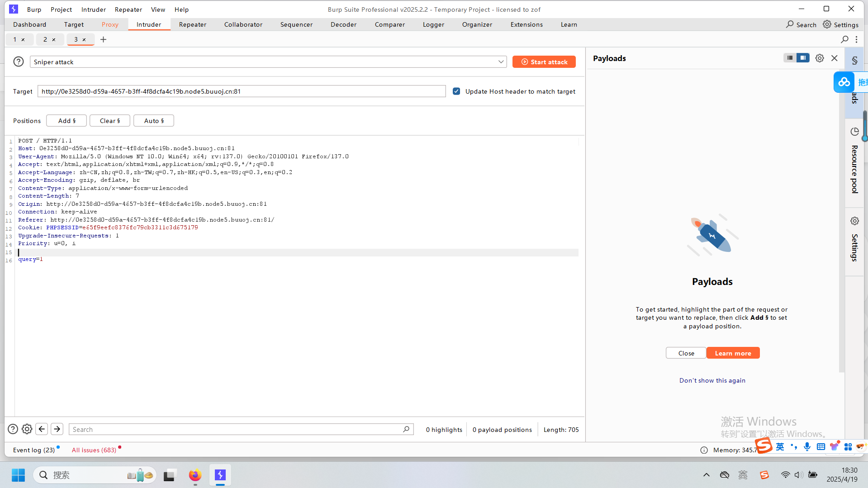
Task: Close Intruder tab 3
Action: (84, 40)
